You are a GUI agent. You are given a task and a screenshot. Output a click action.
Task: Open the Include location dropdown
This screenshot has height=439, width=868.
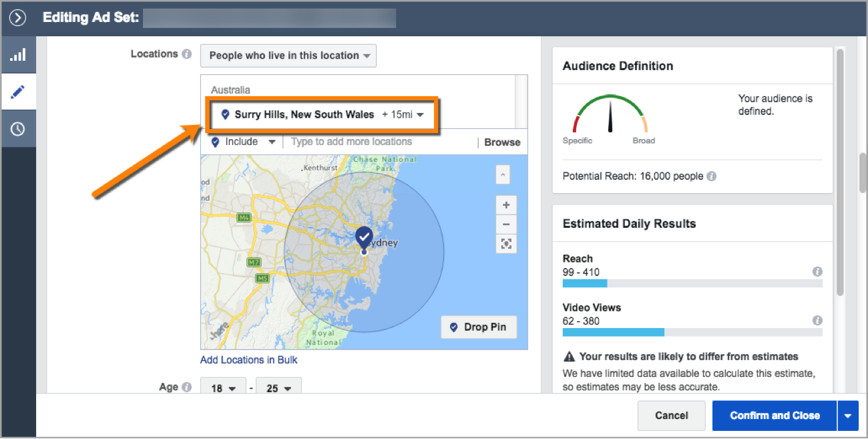click(x=243, y=142)
